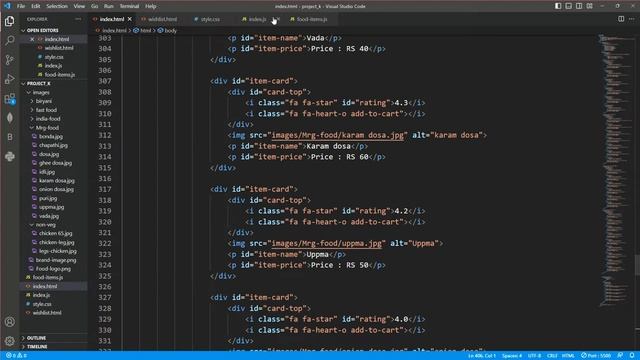640x360 pixels.
Task: Collapse the non-veg folder
Action: 45,224
